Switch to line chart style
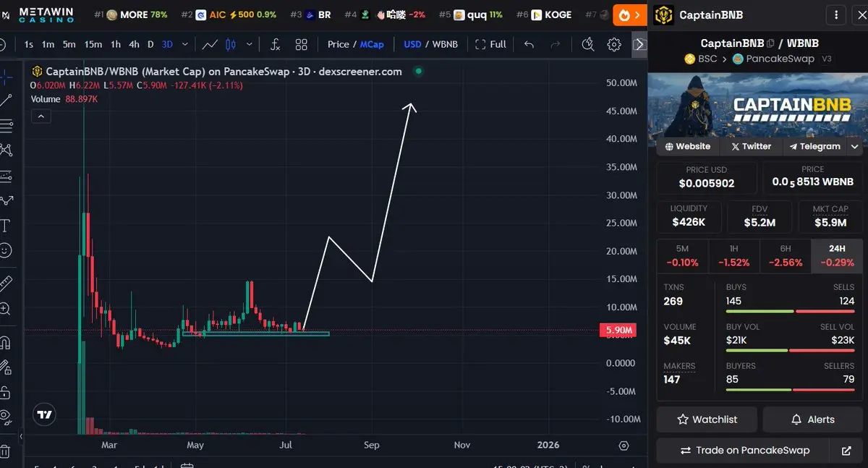Viewport: 868px width, 468px height. pyautogui.click(x=210, y=44)
